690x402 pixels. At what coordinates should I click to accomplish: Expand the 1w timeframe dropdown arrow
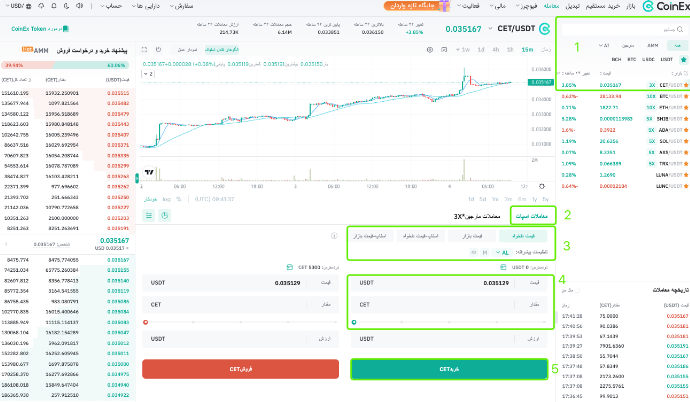458,50
